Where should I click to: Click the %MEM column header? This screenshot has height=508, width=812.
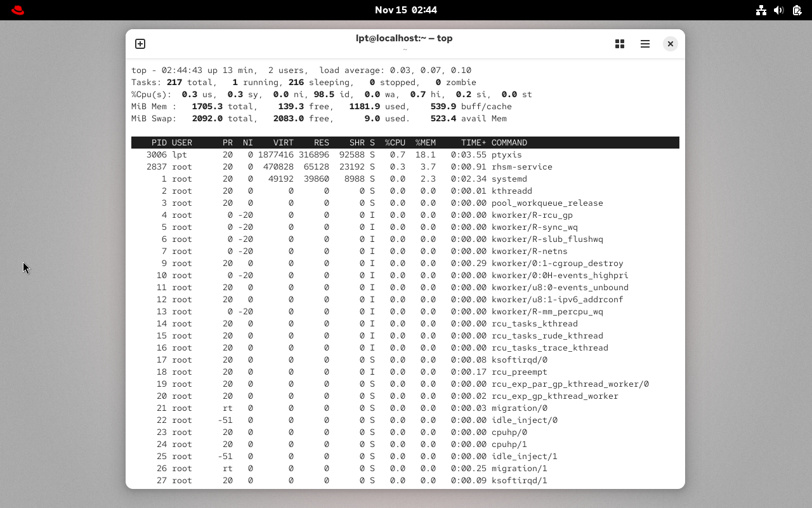coord(425,143)
